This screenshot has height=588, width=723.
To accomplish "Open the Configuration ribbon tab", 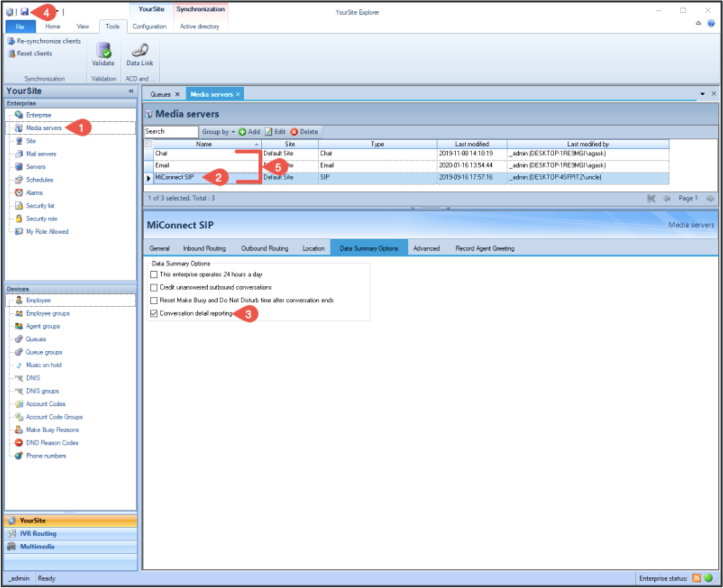I will click(x=149, y=26).
